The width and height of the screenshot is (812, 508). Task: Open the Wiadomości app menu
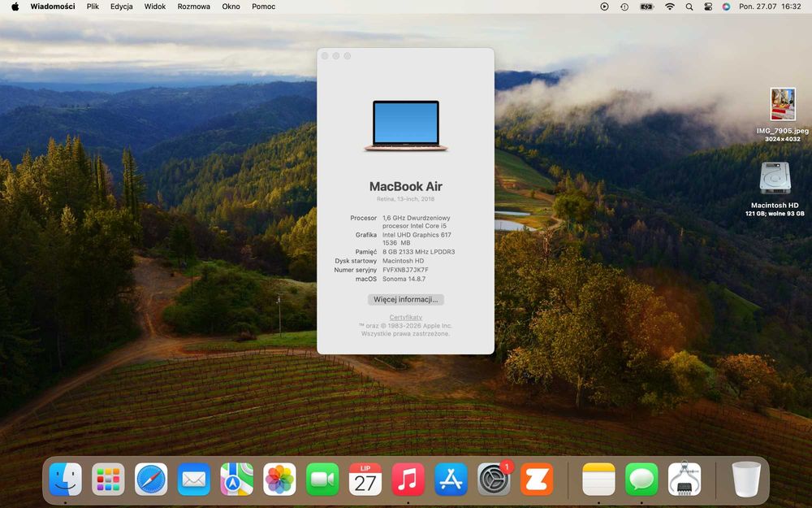(x=52, y=7)
